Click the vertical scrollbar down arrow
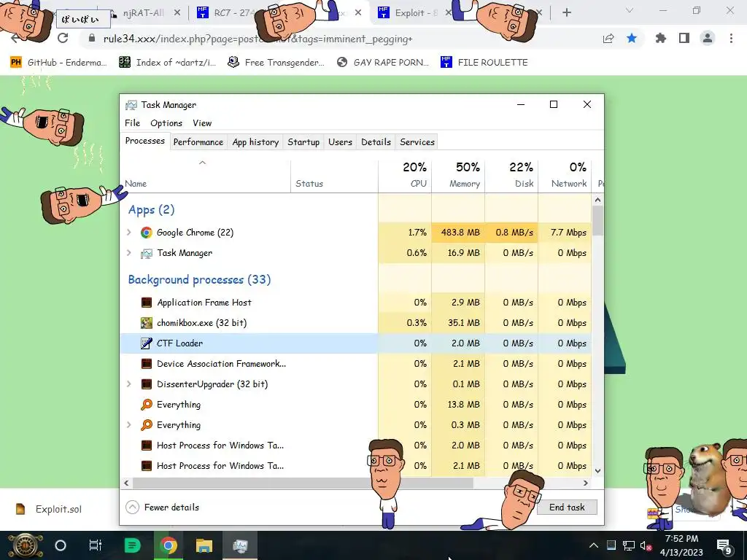Image resolution: width=747 pixels, height=560 pixels. pyautogui.click(x=598, y=471)
